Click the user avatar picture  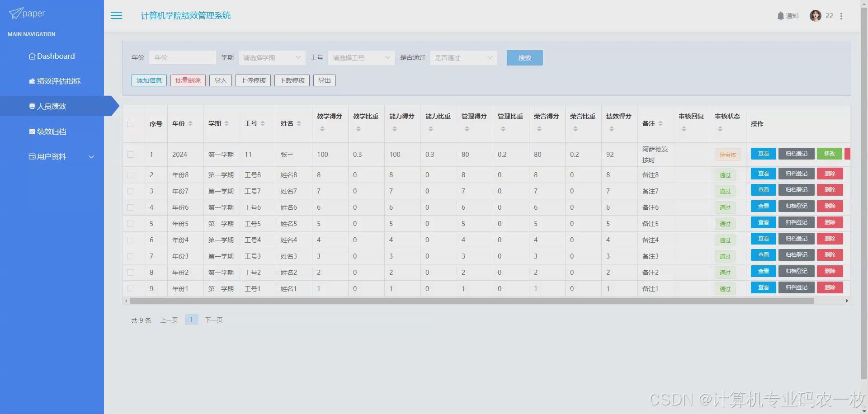pyautogui.click(x=815, y=16)
